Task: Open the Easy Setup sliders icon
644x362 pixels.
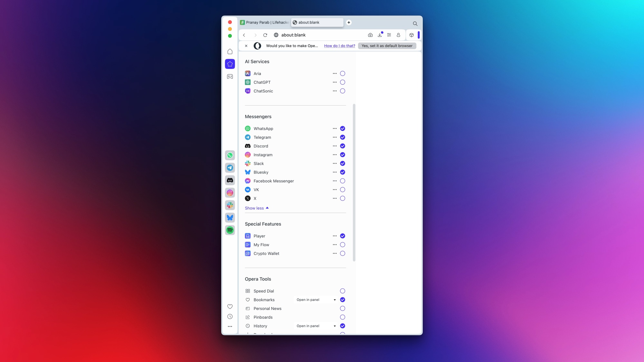Action: pyautogui.click(x=389, y=35)
